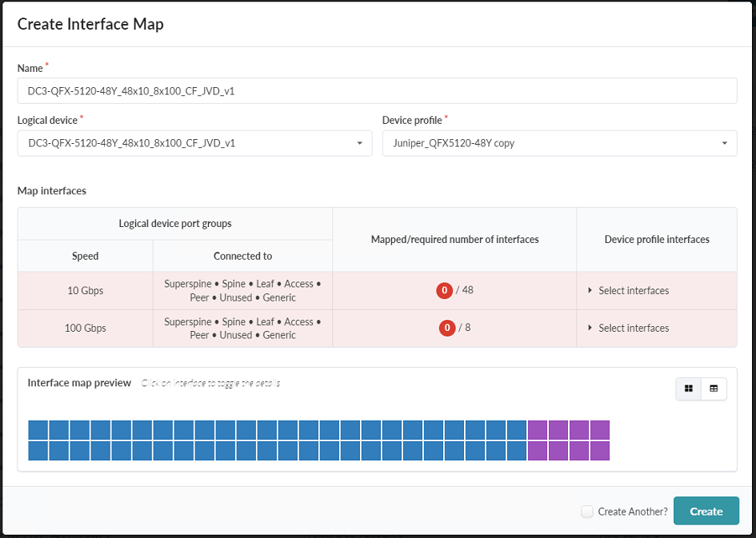The height and width of the screenshot is (538, 756).
Task: Switch to table view of interface map preview
Action: point(714,389)
